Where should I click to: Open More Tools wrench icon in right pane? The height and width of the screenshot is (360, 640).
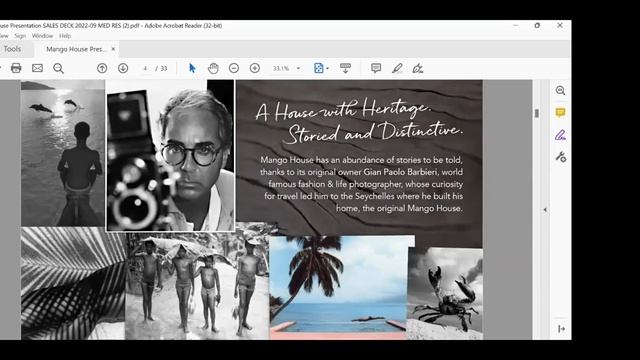point(560,157)
